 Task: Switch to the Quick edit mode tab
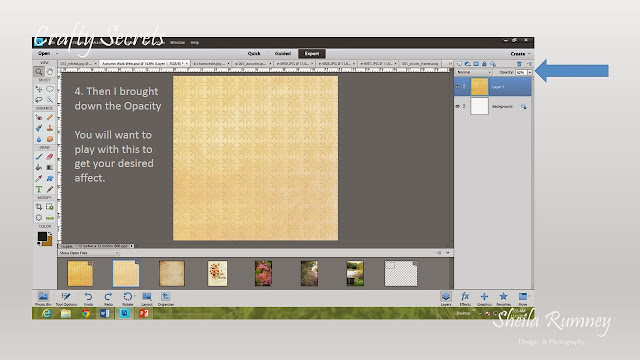point(254,53)
